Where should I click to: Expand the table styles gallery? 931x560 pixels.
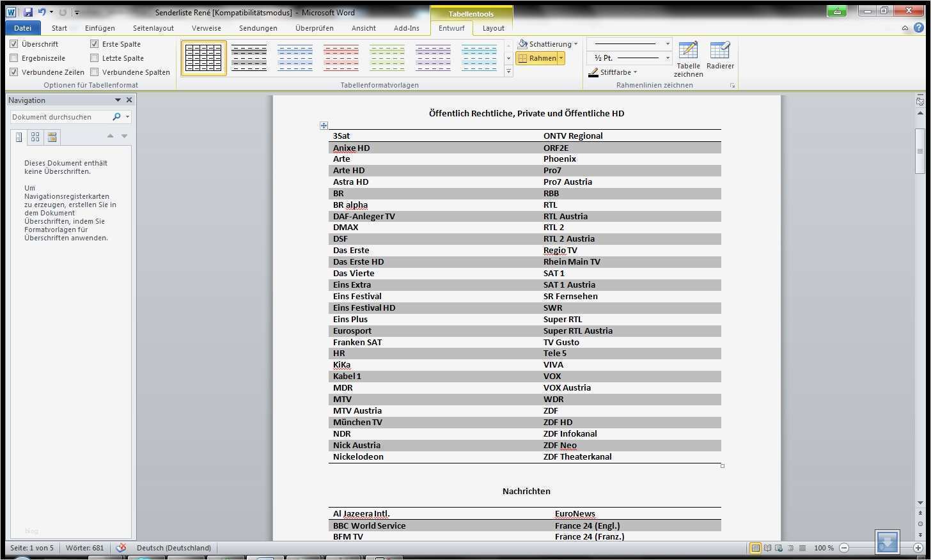(x=508, y=71)
